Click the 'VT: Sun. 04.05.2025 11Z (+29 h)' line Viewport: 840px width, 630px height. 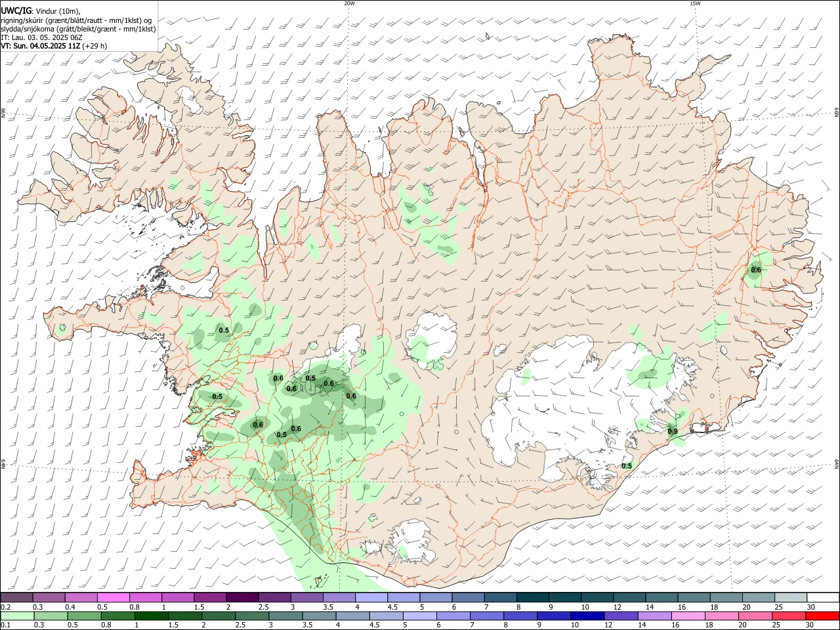coord(54,46)
